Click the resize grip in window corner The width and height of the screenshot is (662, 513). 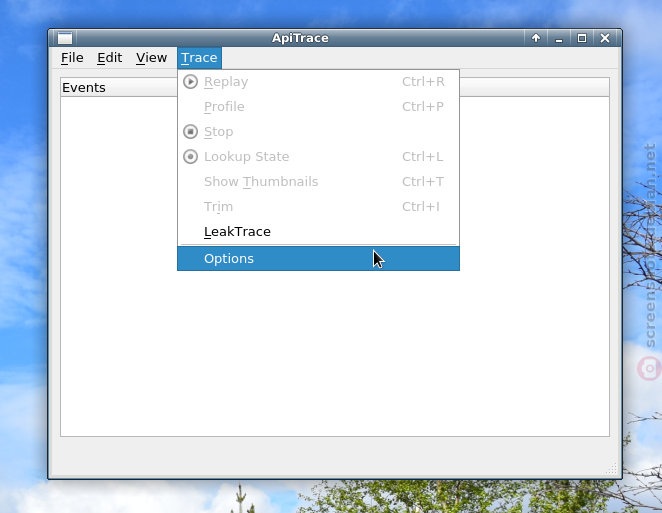(612, 468)
